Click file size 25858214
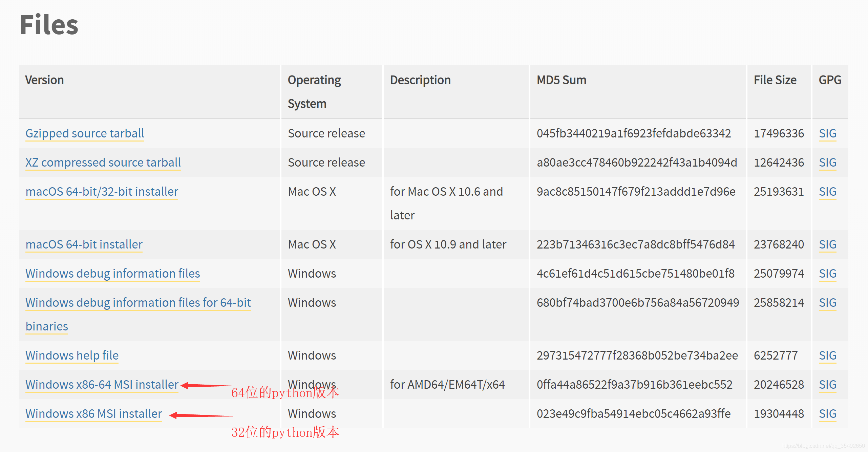This screenshot has height=452, width=868. coord(779,303)
